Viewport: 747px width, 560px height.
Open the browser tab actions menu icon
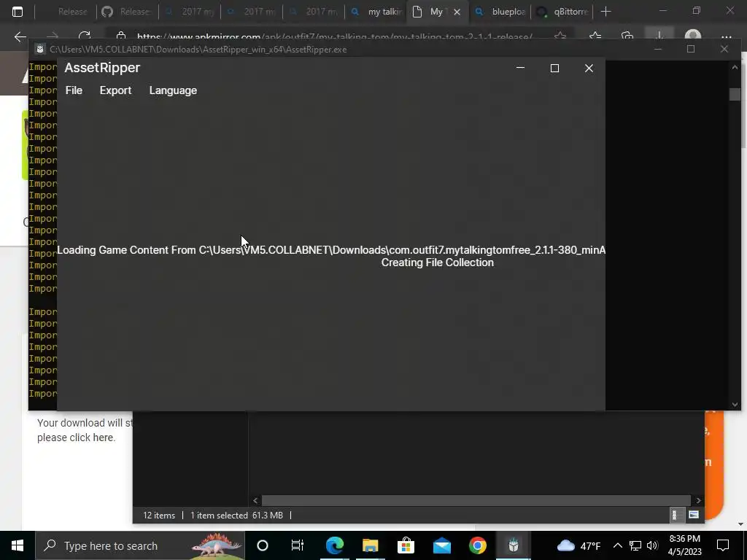tap(18, 12)
